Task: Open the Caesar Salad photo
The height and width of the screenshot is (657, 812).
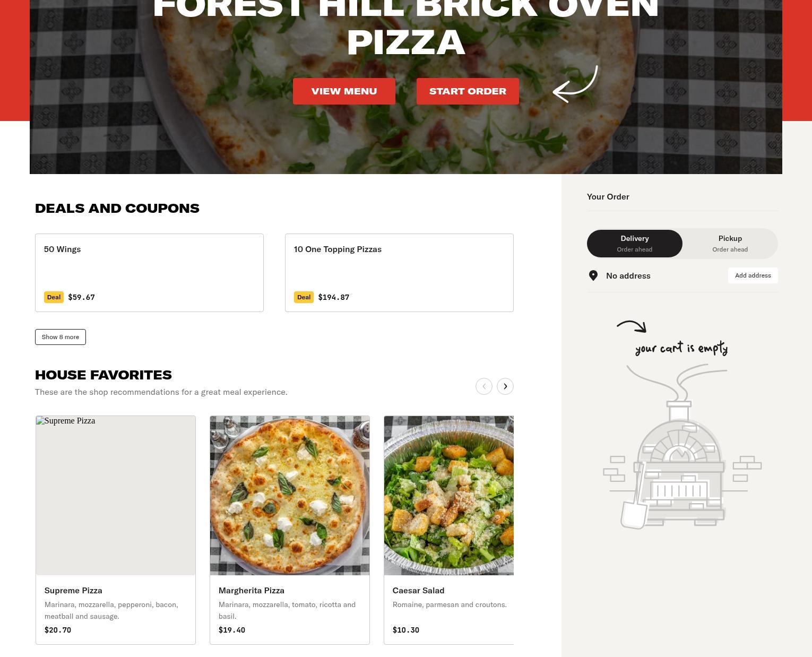Action: [x=449, y=496]
